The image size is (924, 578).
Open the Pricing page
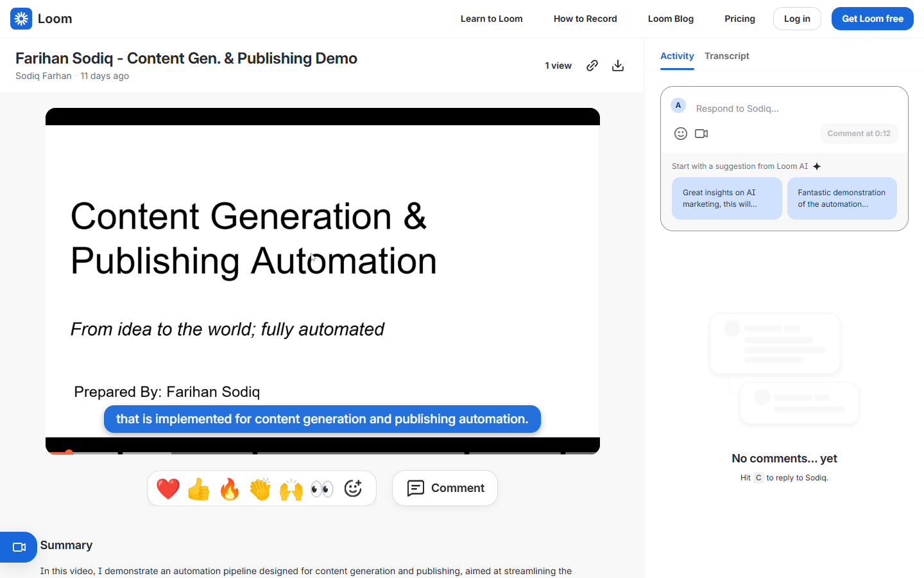740,19
